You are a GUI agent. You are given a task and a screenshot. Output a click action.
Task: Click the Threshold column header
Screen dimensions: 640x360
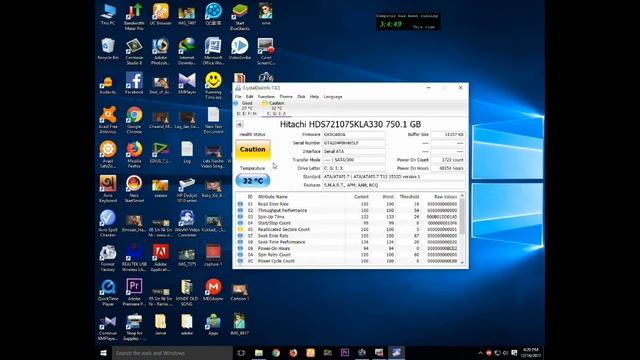[x=409, y=197]
